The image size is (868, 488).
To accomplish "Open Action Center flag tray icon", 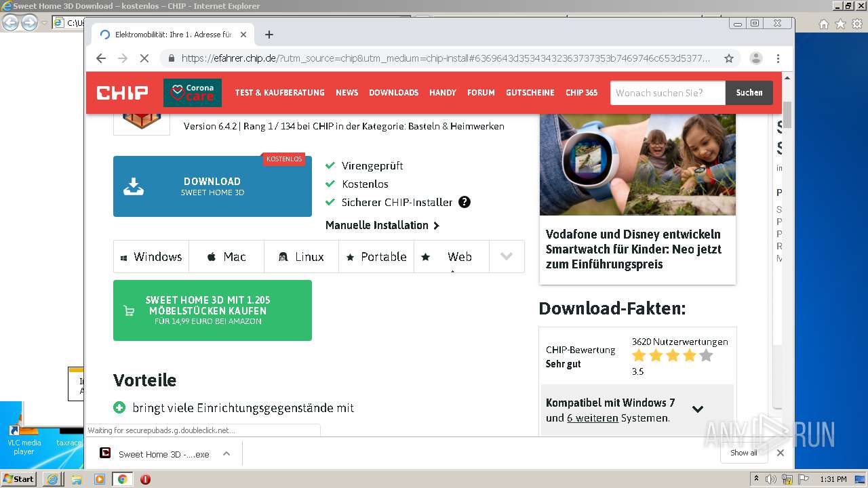I will pyautogui.click(x=804, y=479).
